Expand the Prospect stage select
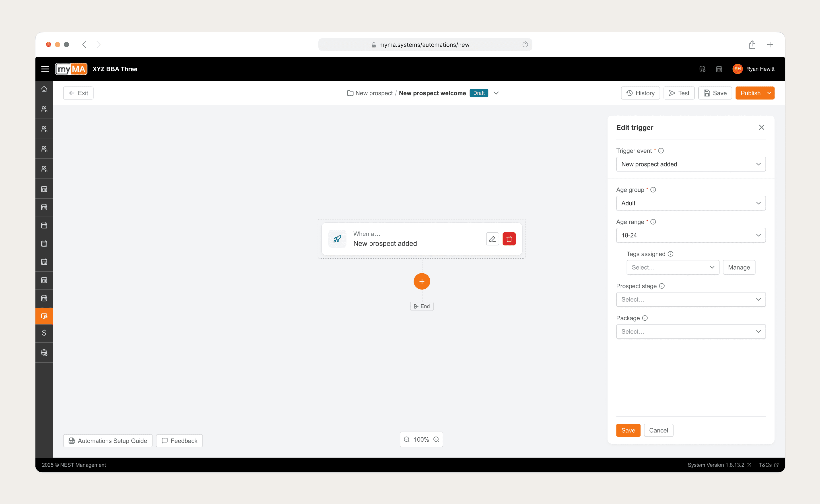This screenshot has width=820, height=504. click(691, 299)
